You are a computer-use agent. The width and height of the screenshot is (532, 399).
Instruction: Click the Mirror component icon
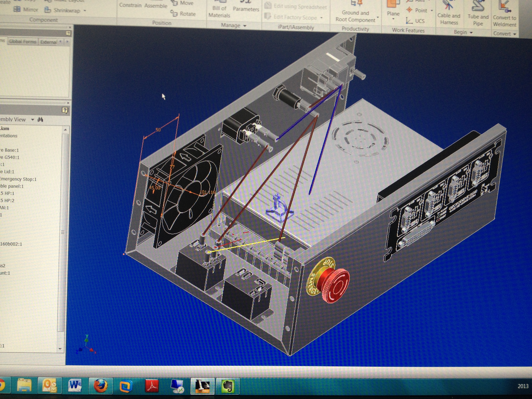coord(17,9)
